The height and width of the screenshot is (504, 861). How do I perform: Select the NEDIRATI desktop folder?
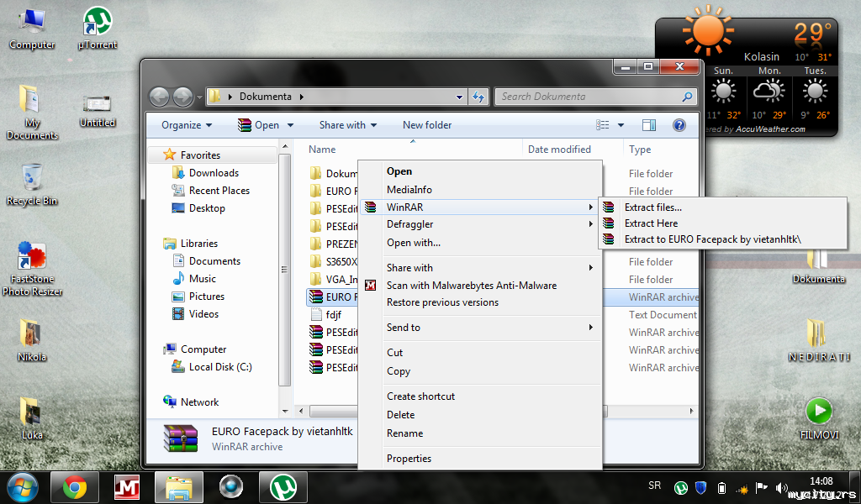819,340
